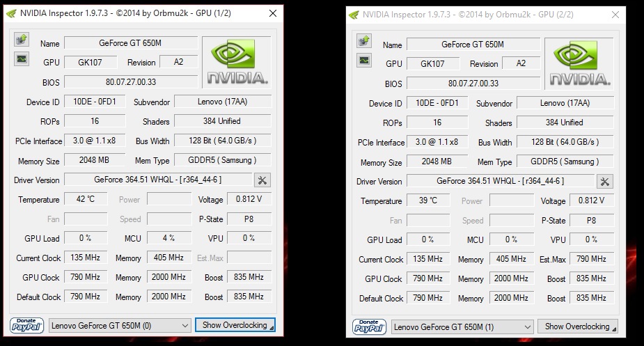Close the GPU (2/2) Inspector window
The height and width of the screenshot is (346, 644).
pyautogui.click(x=615, y=15)
